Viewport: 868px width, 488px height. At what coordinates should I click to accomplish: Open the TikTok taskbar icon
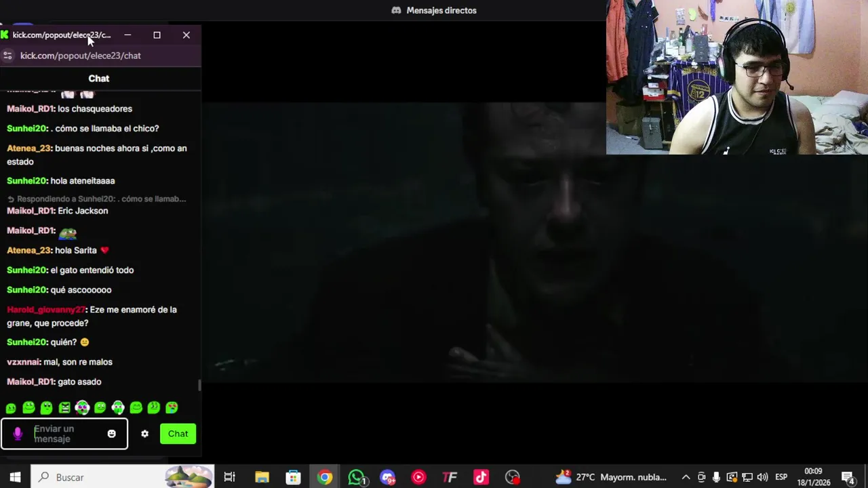tap(481, 477)
